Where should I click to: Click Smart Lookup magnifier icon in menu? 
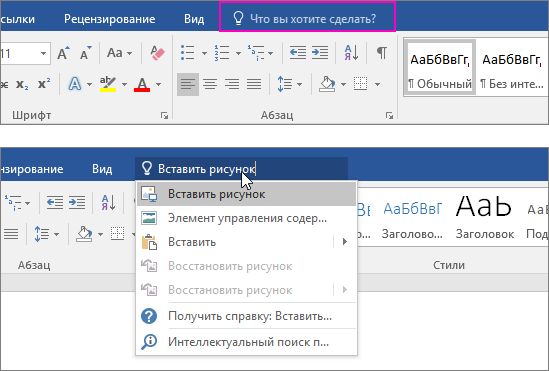[149, 342]
